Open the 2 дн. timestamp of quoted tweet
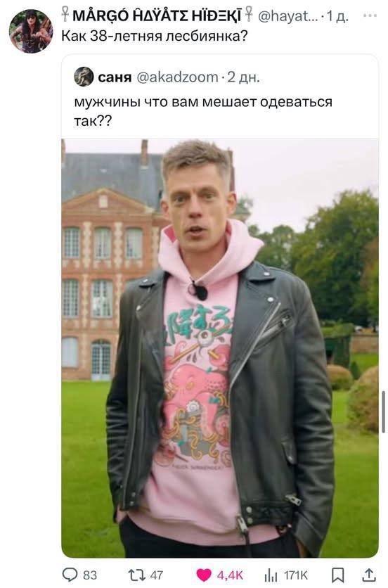388x588 pixels. (x=244, y=77)
